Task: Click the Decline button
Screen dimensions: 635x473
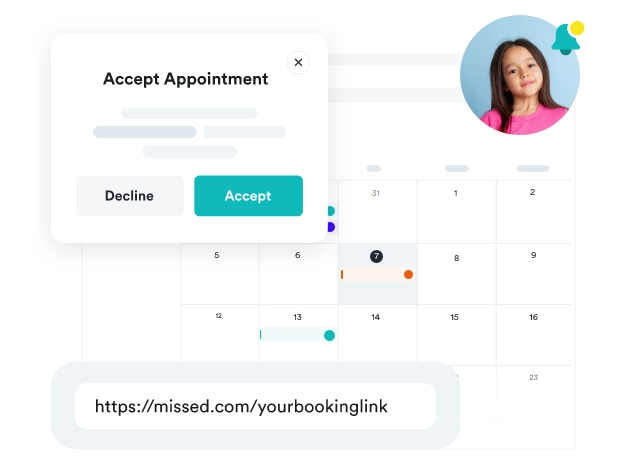Action: point(130,196)
